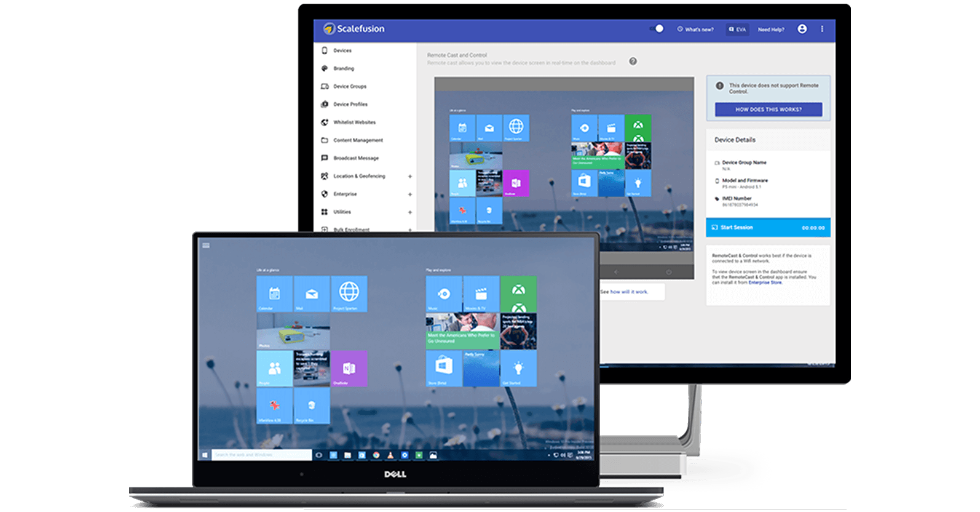The image size is (980, 512).
Task: Click Need Help? in the header
Action: (771, 29)
